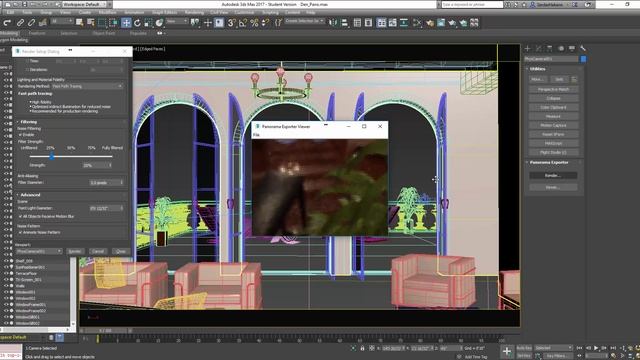
Task: Open the Workspace Default dropdown
Action: point(84,4)
